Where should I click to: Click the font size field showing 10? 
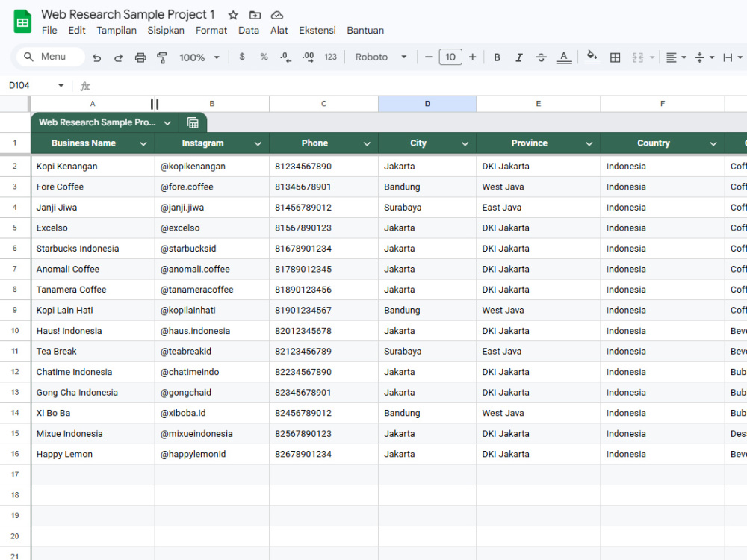(450, 57)
